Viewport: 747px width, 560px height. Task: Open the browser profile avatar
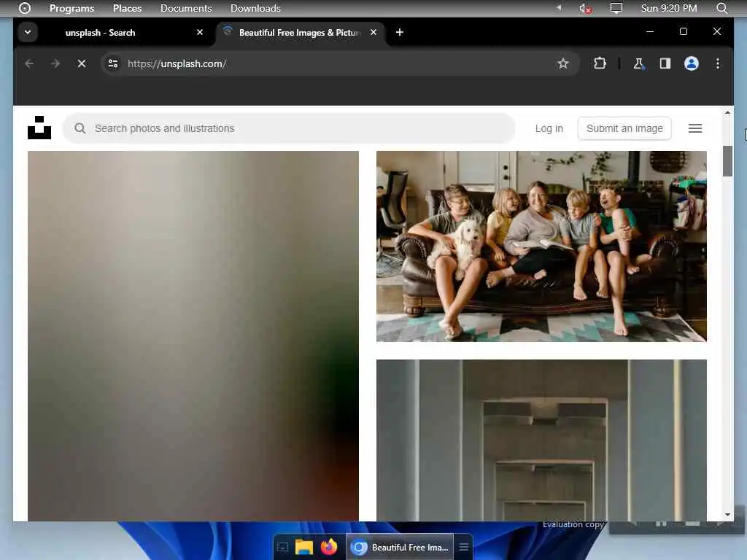point(691,63)
